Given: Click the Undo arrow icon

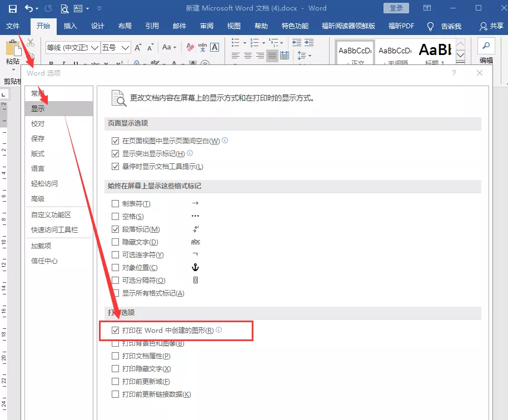Looking at the screenshot, I should click(x=29, y=8).
